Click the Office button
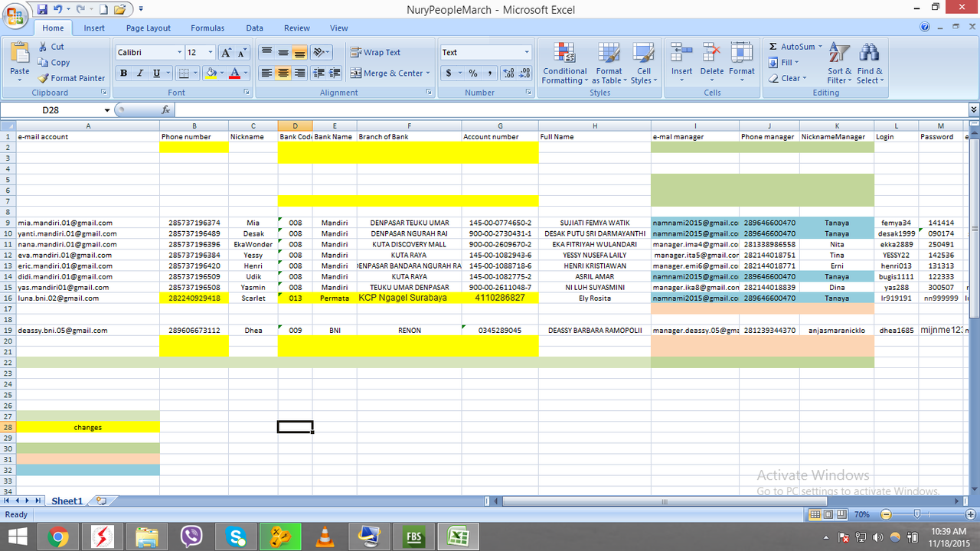The width and height of the screenshot is (980, 551). tap(15, 15)
